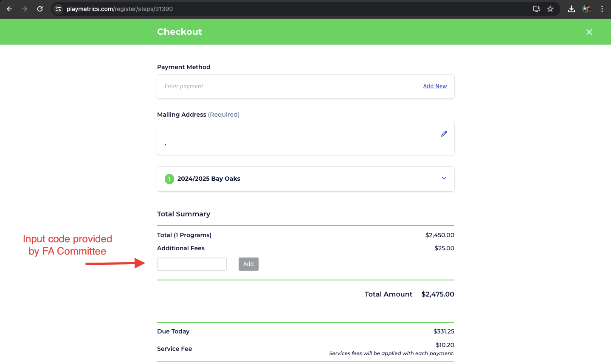Click the browser forward arrow
Viewport: 611px width, 364px height.
coord(25,9)
